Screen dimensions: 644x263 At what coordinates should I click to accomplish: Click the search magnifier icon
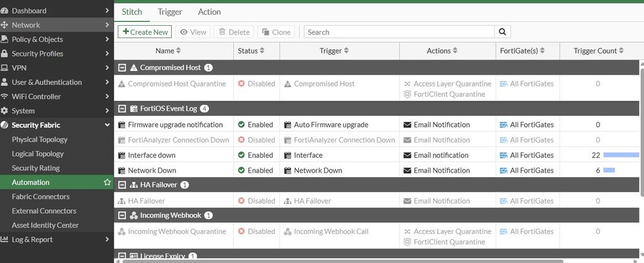503,32
